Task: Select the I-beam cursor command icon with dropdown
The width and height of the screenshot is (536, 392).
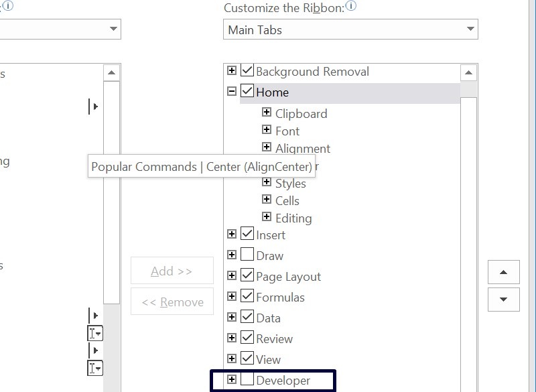Action: click(x=94, y=333)
